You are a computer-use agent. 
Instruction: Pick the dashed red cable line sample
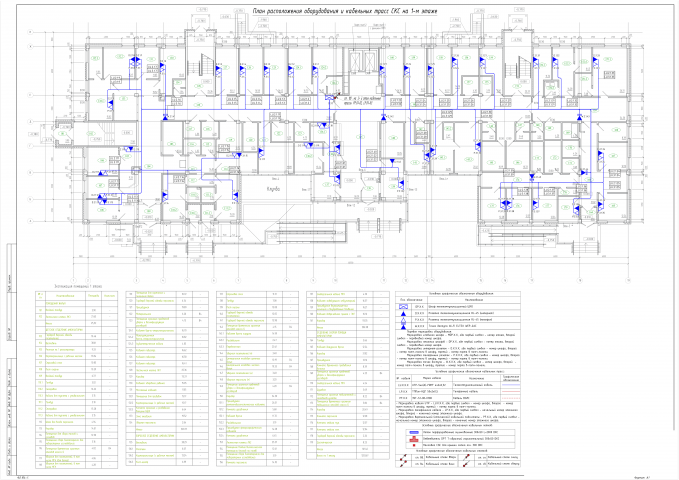[510, 398]
